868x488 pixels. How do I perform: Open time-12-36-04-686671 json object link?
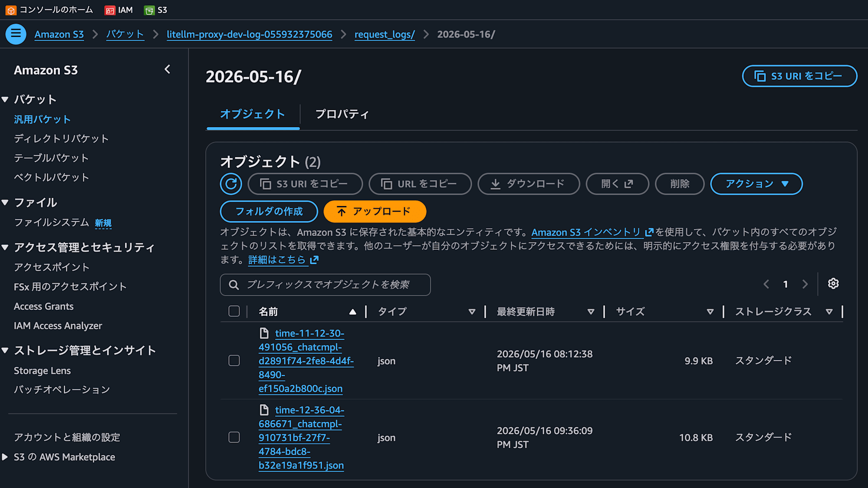302,438
